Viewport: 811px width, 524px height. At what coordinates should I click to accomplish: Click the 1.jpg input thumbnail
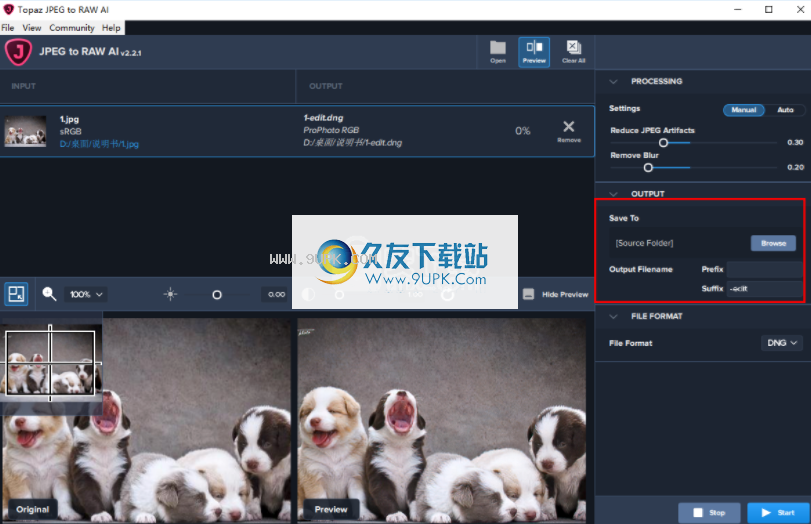(x=25, y=131)
